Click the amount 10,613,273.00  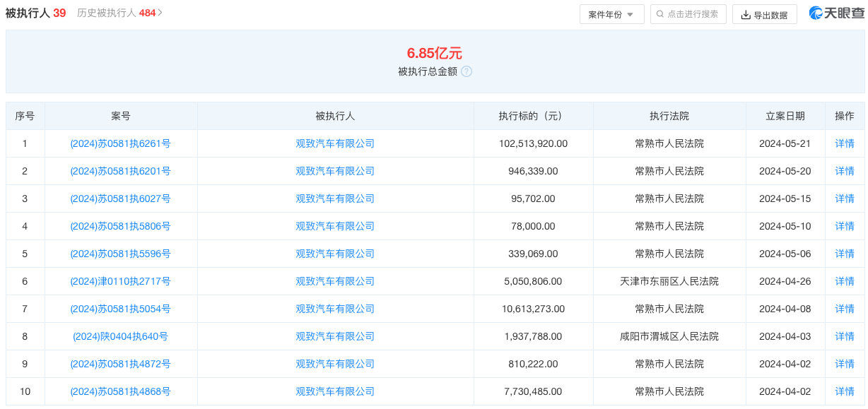[x=533, y=309]
